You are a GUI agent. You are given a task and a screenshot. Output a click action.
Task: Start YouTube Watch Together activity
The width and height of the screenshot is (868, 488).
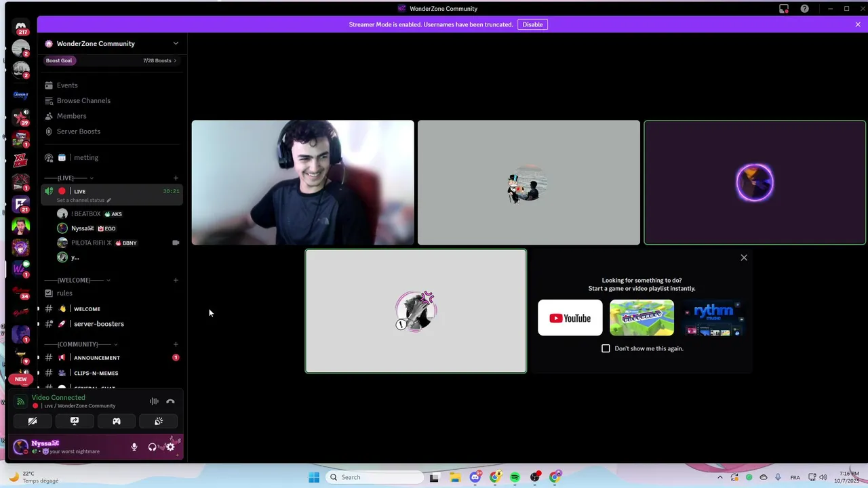(570, 318)
